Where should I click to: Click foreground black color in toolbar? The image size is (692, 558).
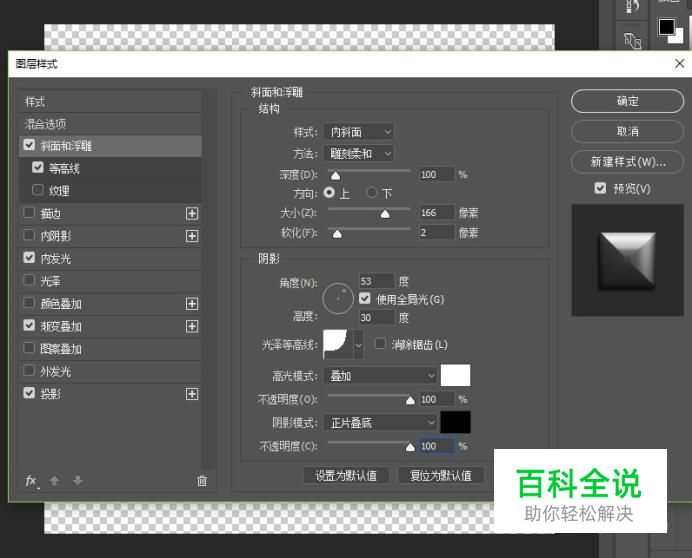[x=666, y=26]
